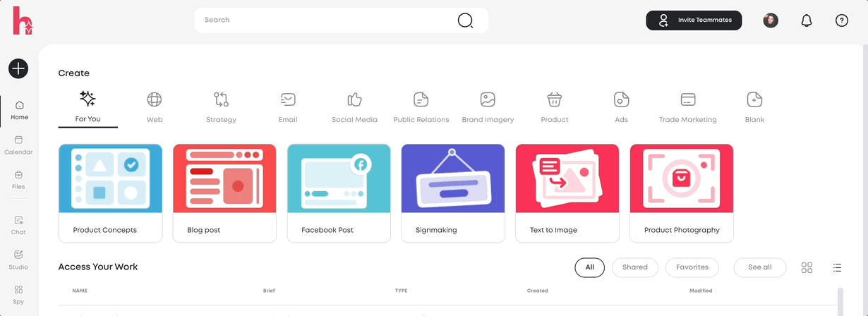Image resolution: width=868 pixels, height=316 pixels.
Task: Open Files from sidebar
Action: 19,180
